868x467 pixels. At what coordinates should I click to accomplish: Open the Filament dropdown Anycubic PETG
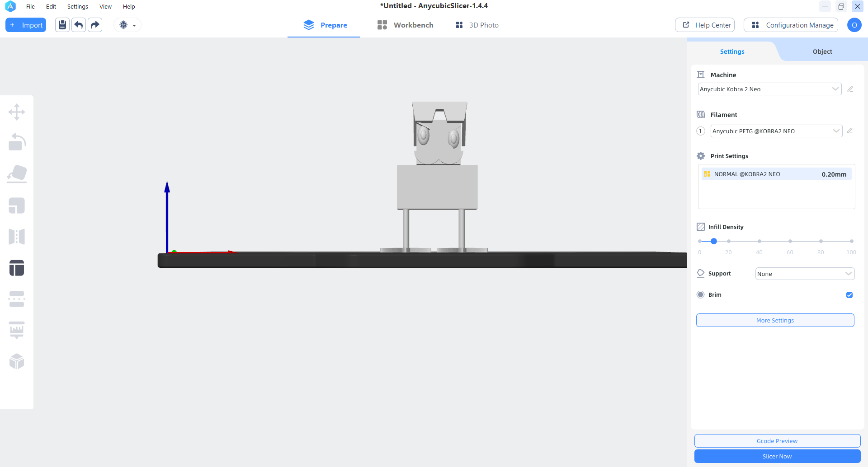point(776,131)
